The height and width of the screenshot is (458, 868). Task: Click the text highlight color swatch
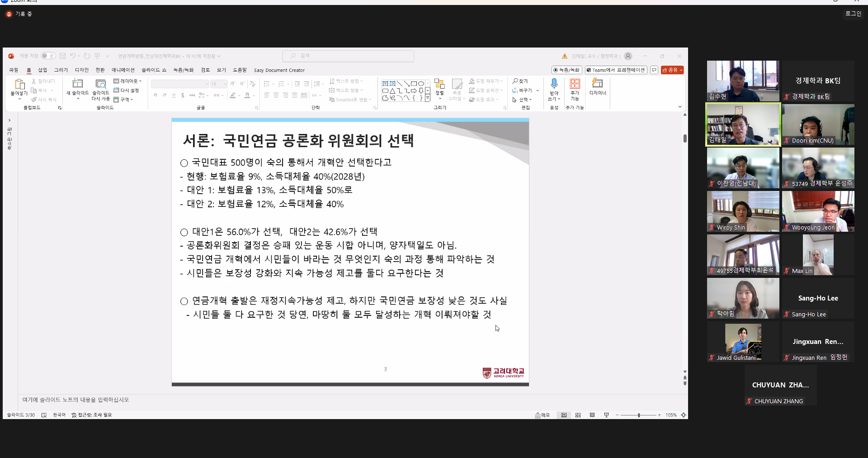click(233, 95)
